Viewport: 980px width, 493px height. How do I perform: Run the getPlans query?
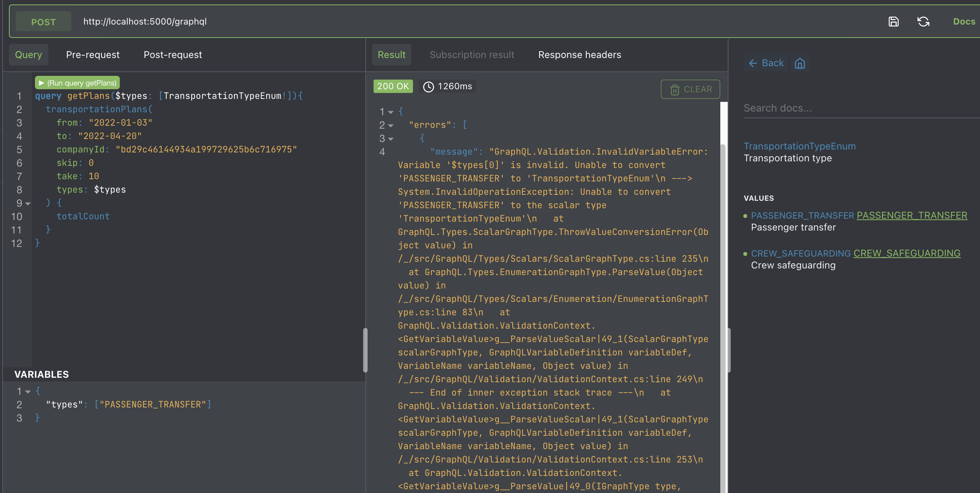point(77,83)
